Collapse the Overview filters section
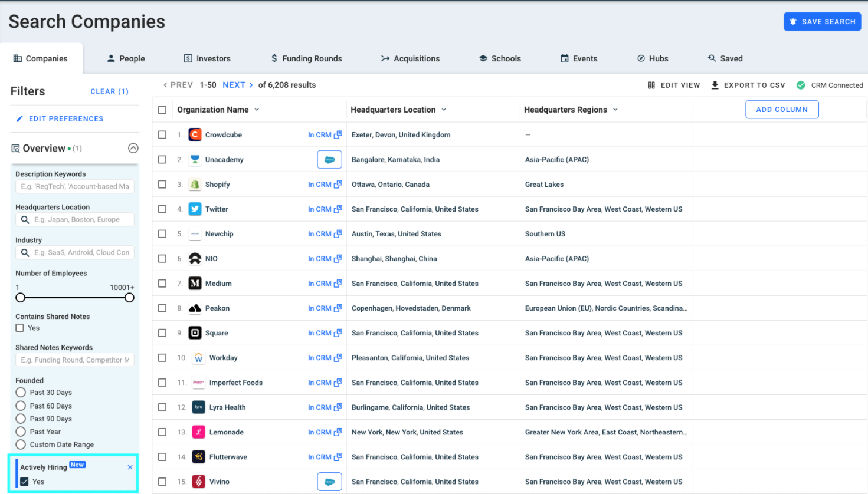Screen dimensions: 868x494 point(133,148)
